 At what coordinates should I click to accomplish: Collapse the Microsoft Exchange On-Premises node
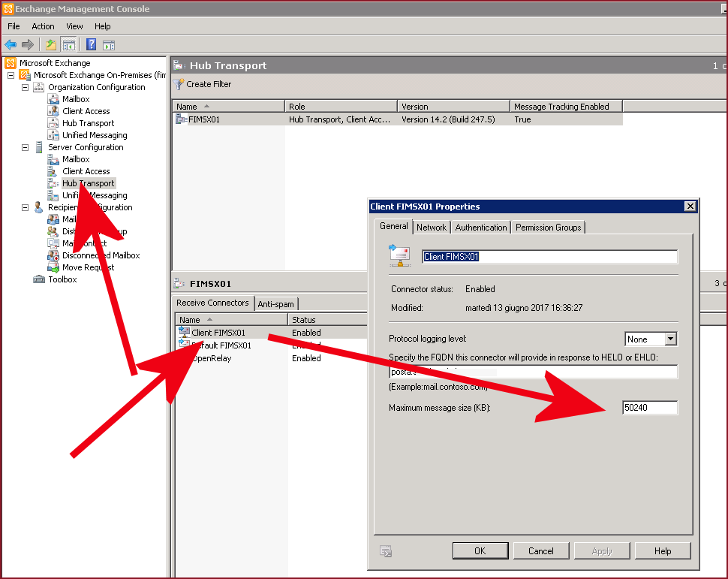click(11, 75)
